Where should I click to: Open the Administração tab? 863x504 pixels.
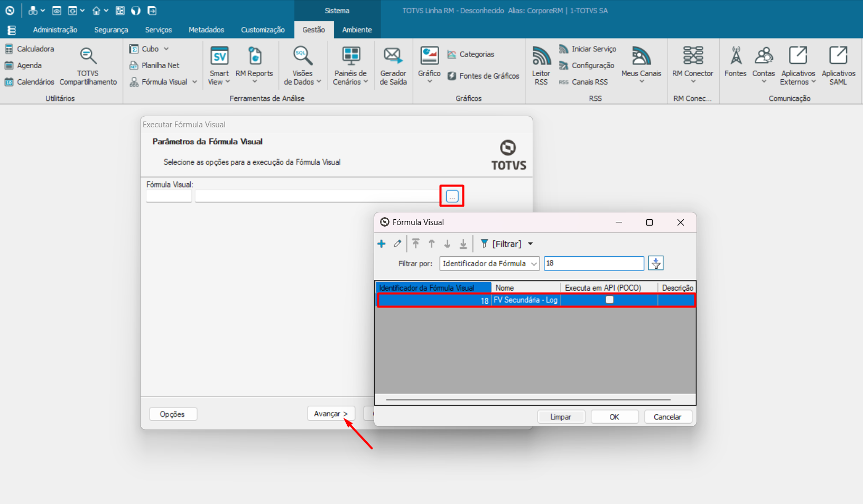(x=55, y=30)
